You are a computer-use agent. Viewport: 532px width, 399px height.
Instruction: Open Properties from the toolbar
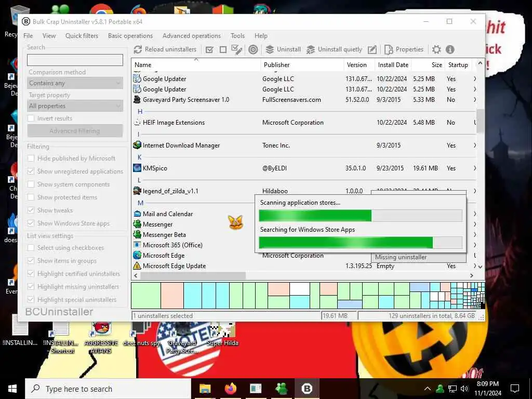(404, 49)
